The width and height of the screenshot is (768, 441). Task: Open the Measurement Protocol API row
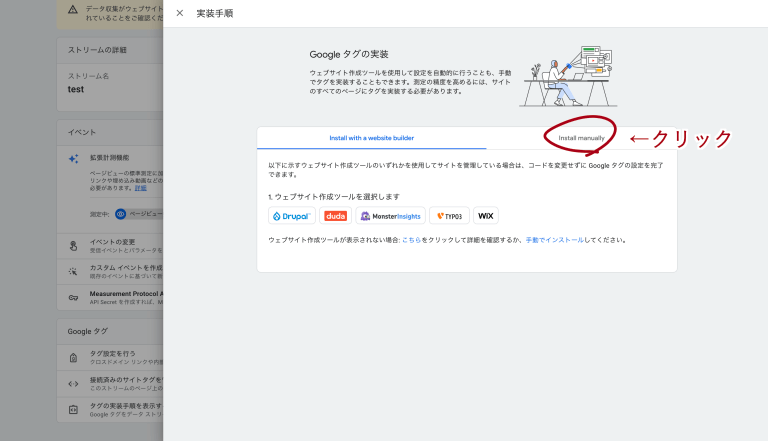[x=110, y=297]
